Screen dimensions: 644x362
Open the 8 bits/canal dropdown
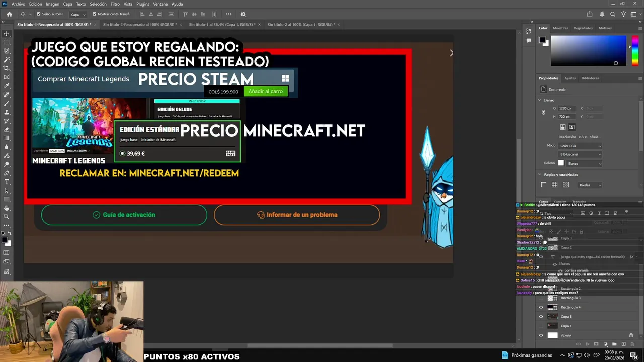tap(581, 154)
